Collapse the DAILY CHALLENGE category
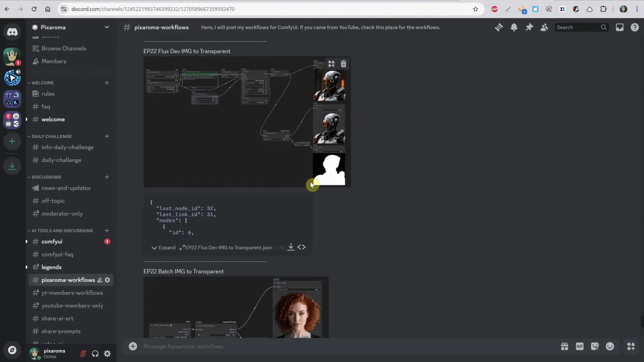The image size is (644, 362). pos(50,136)
